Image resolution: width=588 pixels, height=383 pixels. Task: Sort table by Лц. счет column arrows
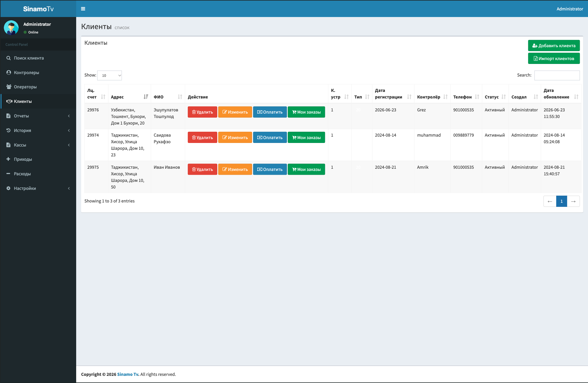point(103,97)
